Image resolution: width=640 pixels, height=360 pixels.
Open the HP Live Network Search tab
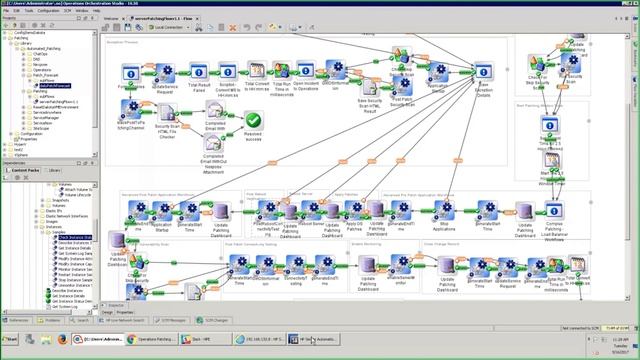(x=122, y=320)
